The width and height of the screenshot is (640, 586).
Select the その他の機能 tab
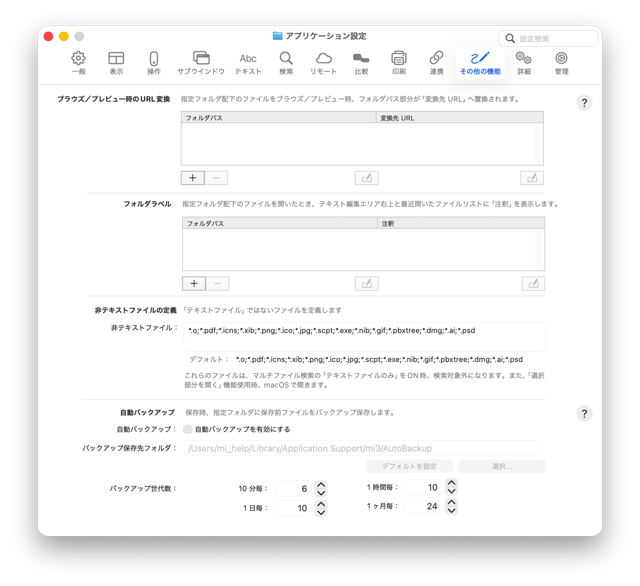(x=480, y=63)
